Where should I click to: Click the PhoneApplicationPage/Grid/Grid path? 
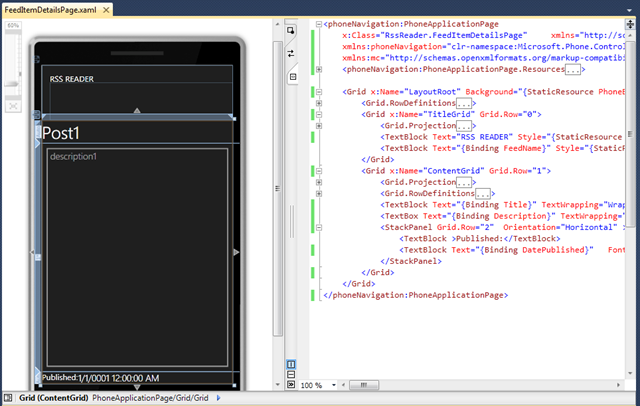point(150,397)
